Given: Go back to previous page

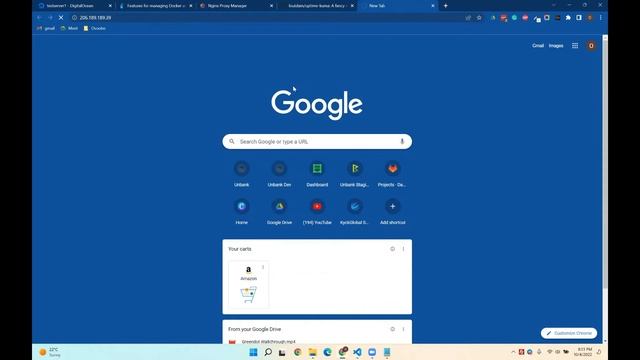Looking at the screenshot, I should click(39, 18).
